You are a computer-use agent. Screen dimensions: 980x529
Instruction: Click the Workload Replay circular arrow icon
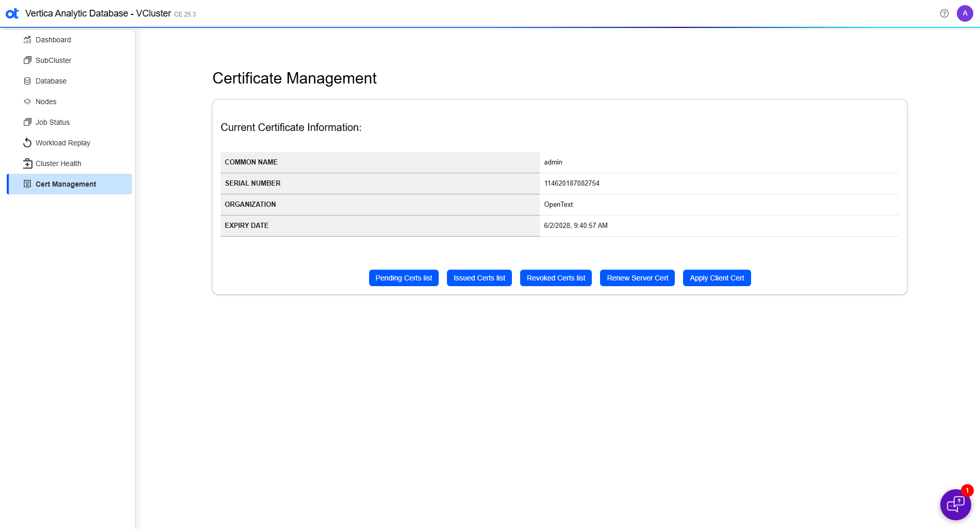tap(27, 143)
